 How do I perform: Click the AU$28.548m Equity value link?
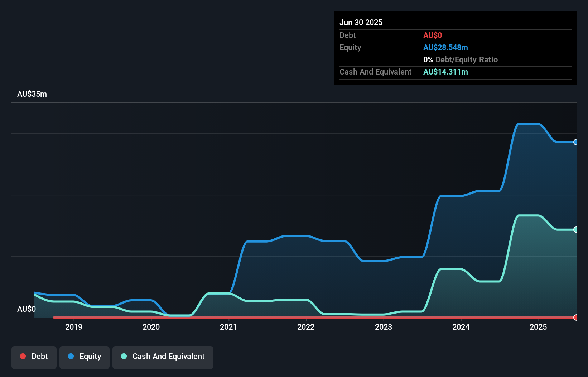(445, 47)
